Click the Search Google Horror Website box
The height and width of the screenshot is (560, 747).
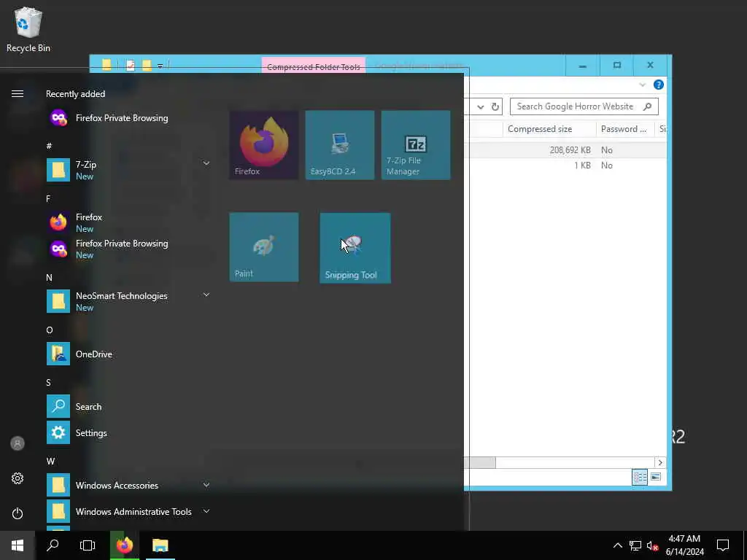[x=584, y=106]
